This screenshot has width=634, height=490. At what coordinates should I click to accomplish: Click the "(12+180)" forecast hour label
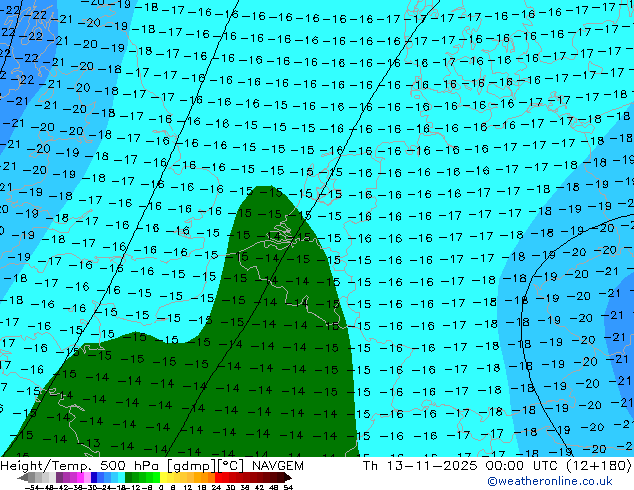pos(598,466)
